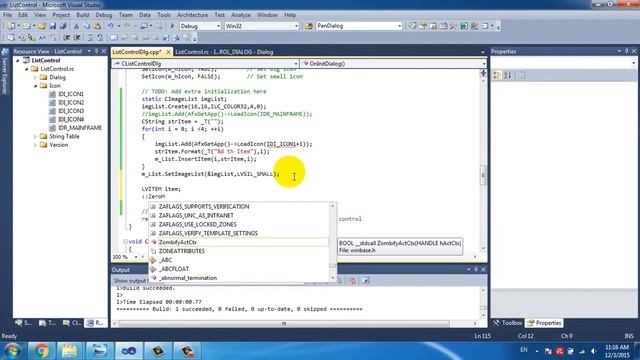Click the Find in Files icon beside PenDialog box
This screenshot has height=360, width=640.
pyautogui.click(x=309, y=26)
